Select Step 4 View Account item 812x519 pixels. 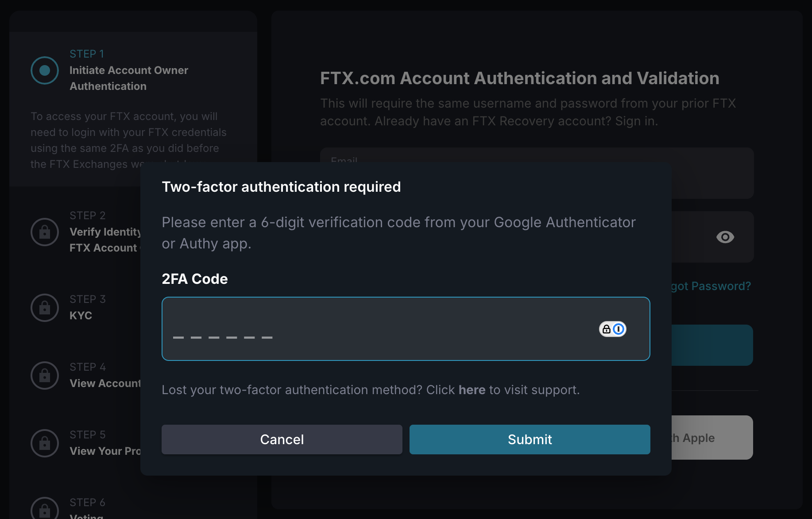[105, 383]
